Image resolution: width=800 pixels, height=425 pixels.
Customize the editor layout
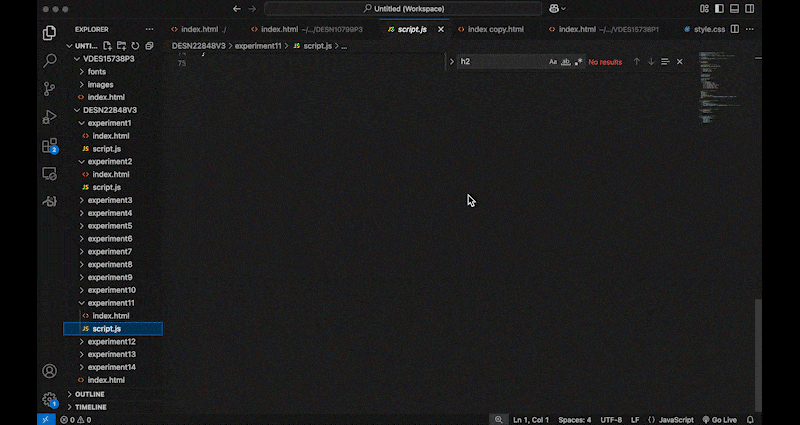coord(704,9)
